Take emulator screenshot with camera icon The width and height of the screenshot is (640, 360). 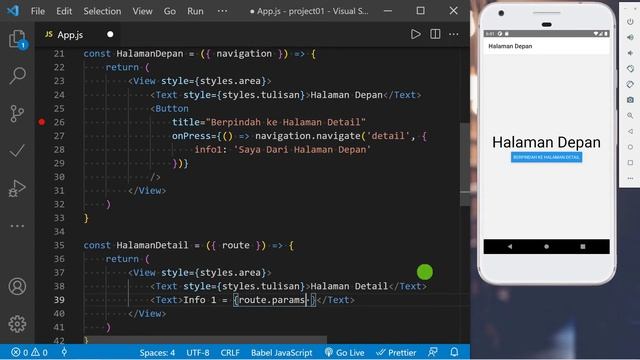[630, 100]
